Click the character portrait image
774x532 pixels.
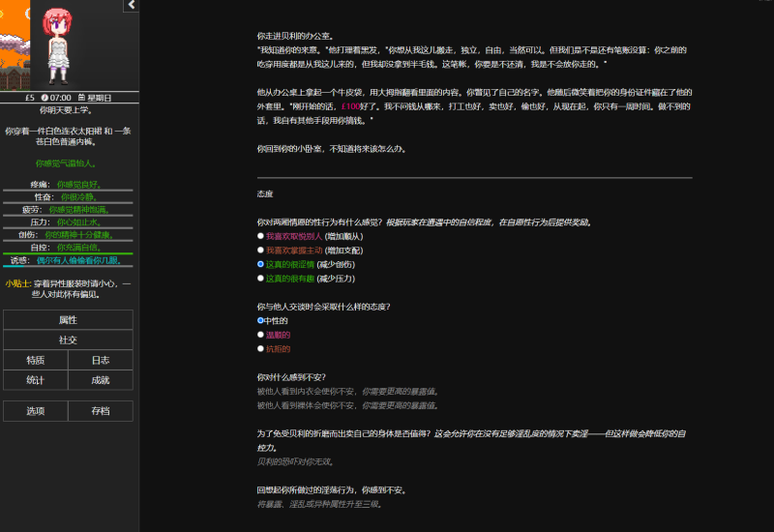click(68, 45)
